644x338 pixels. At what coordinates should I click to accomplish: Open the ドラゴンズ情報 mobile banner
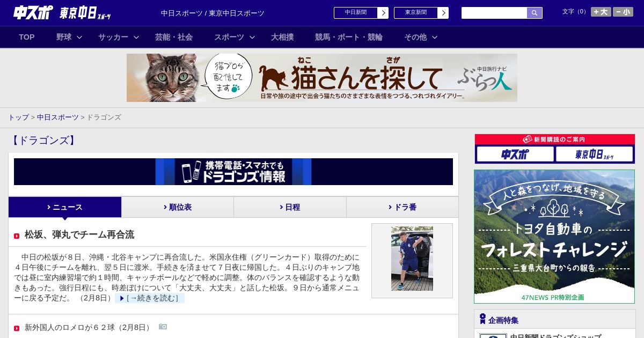233,172
